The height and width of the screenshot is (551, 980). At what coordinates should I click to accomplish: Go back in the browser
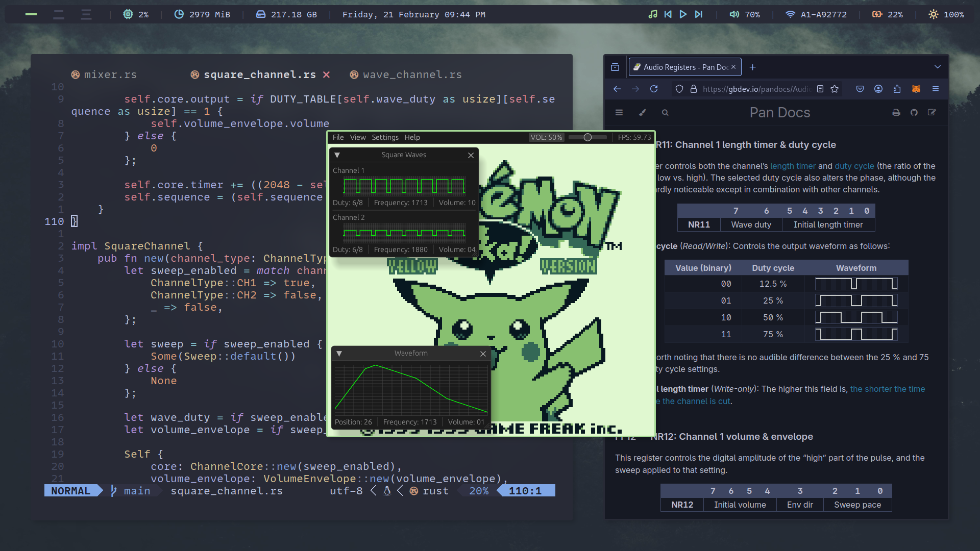point(617,89)
